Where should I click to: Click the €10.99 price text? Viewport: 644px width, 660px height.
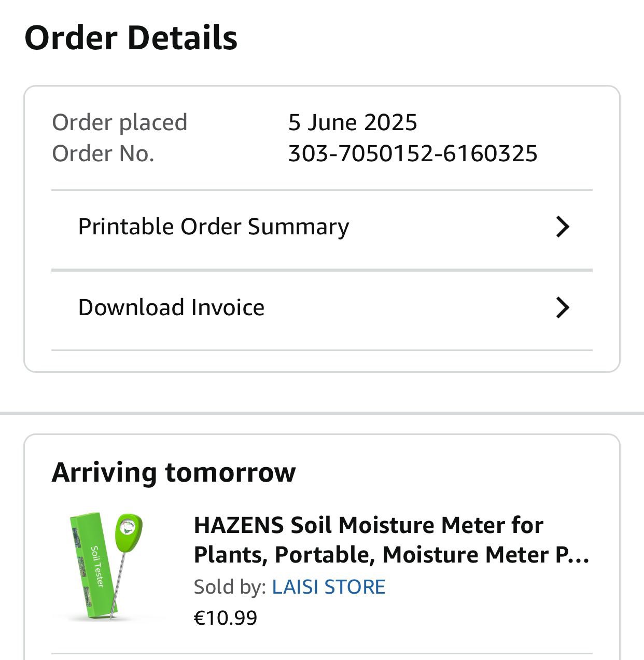tap(225, 618)
